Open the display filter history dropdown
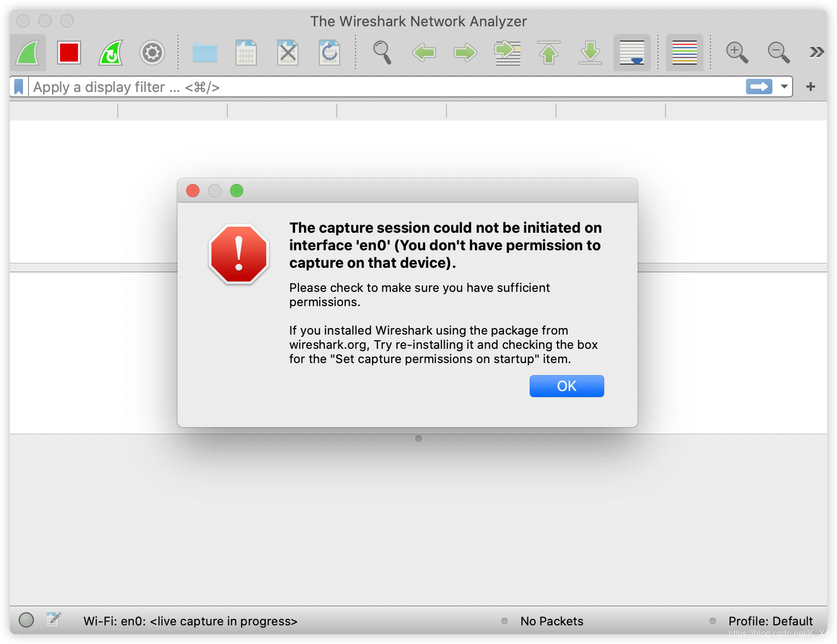 [784, 87]
